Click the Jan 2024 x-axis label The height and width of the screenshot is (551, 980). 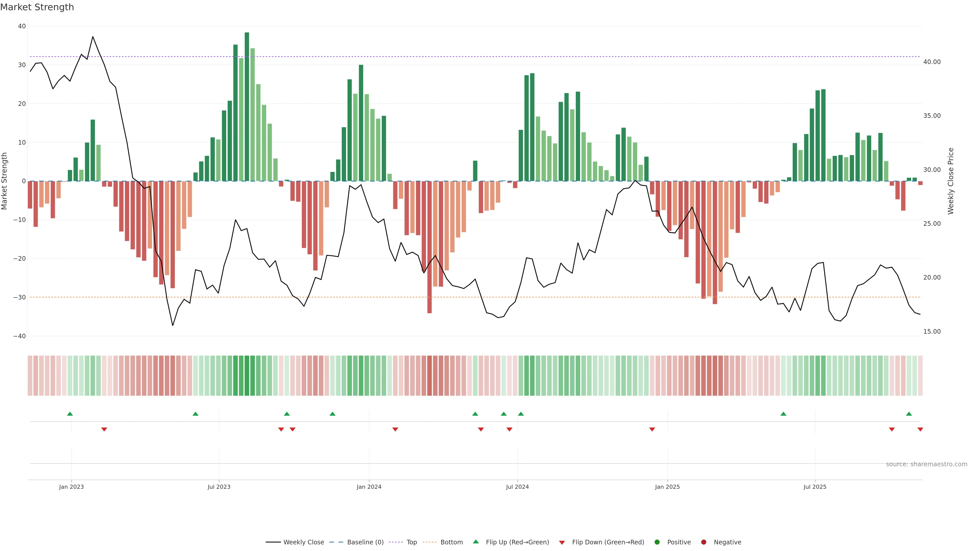pyautogui.click(x=369, y=487)
